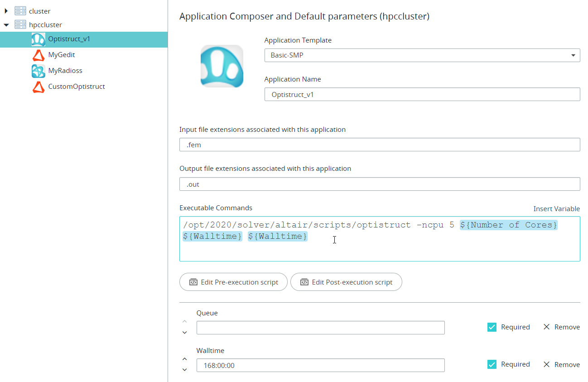
Task: Click the X icon beside Walltime Remove
Action: (546, 364)
